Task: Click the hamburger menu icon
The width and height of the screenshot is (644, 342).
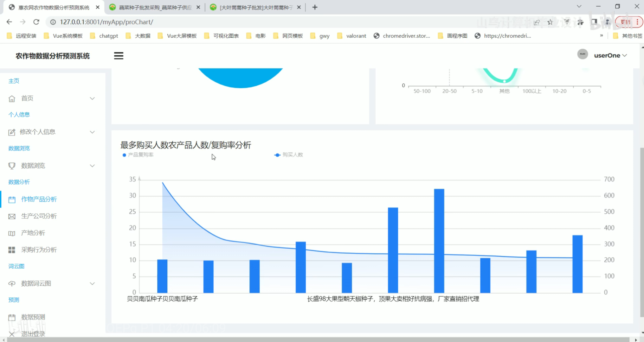Action: tap(119, 56)
